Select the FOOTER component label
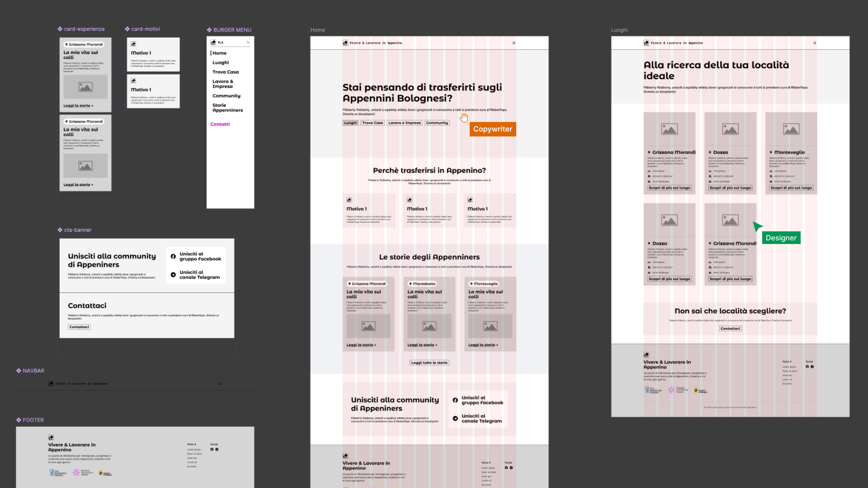The image size is (868, 488). (x=30, y=420)
